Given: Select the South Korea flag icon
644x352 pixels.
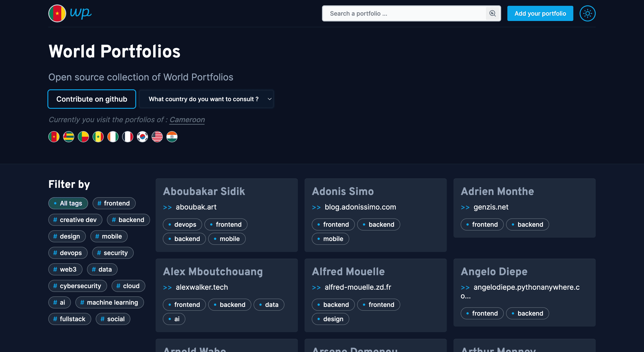Looking at the screenshot, I should tap(142, 137).
